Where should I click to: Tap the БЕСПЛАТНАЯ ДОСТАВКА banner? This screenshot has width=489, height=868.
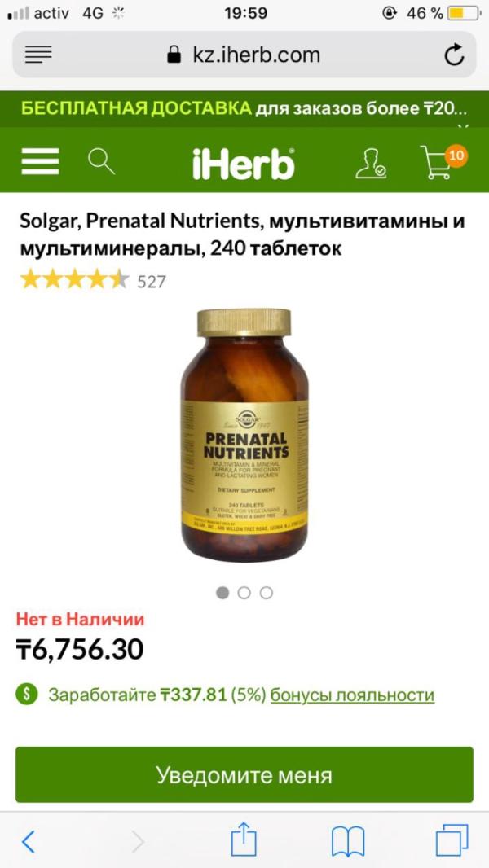(244, 108)
